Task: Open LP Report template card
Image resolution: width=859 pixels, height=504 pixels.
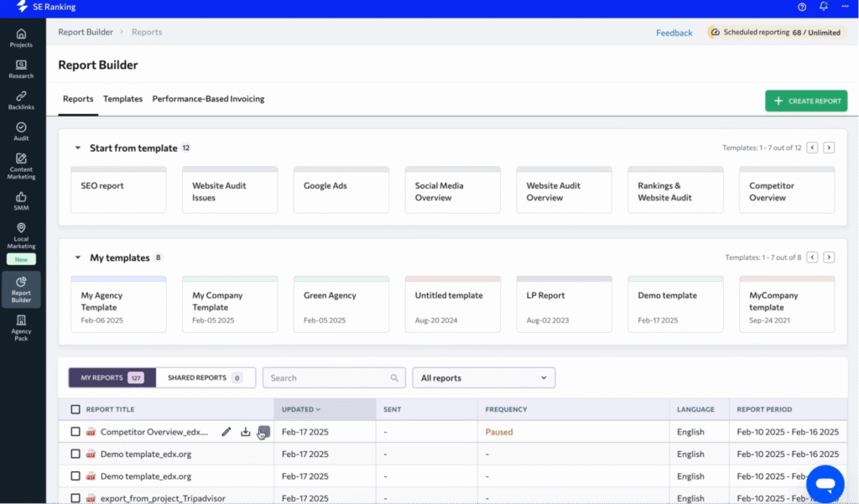Action: coord(565,304)
